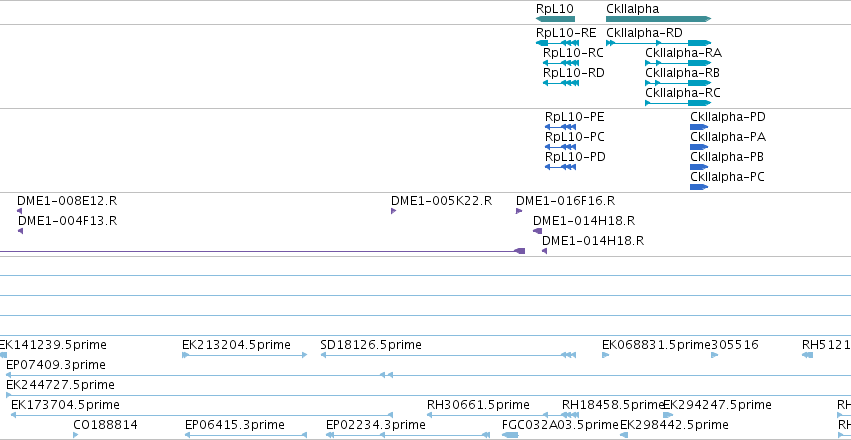This screenshot has width=851, height=440.
Task: Click the EK294247.5prime EST label
Action: (x=717, y=405)
